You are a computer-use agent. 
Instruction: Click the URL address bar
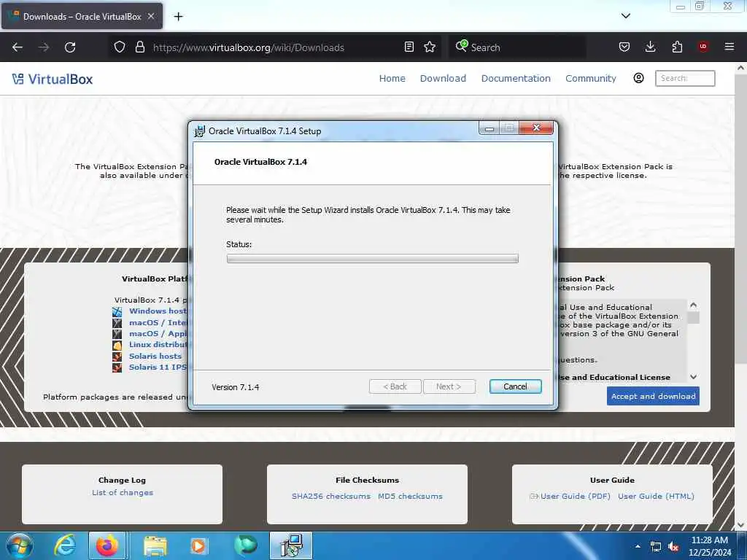276,47
